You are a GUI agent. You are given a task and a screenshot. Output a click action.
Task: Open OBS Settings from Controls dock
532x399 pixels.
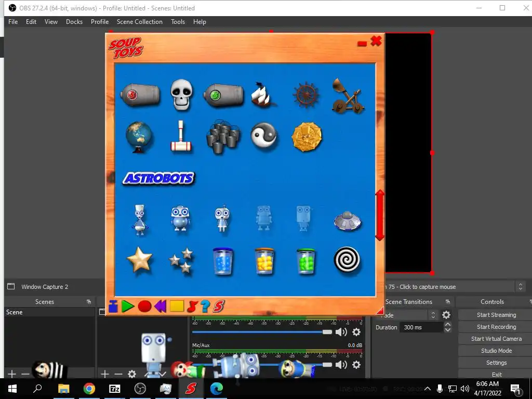tap(496, 363)
